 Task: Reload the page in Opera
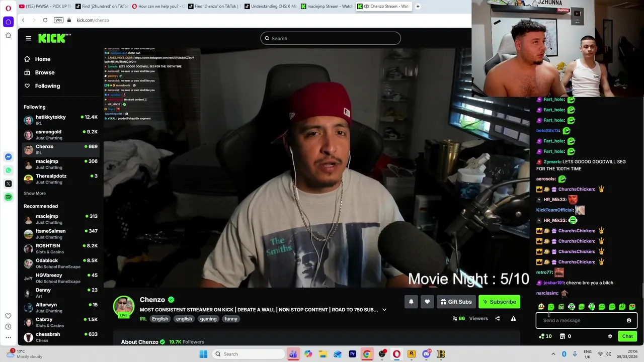point(45,20)
